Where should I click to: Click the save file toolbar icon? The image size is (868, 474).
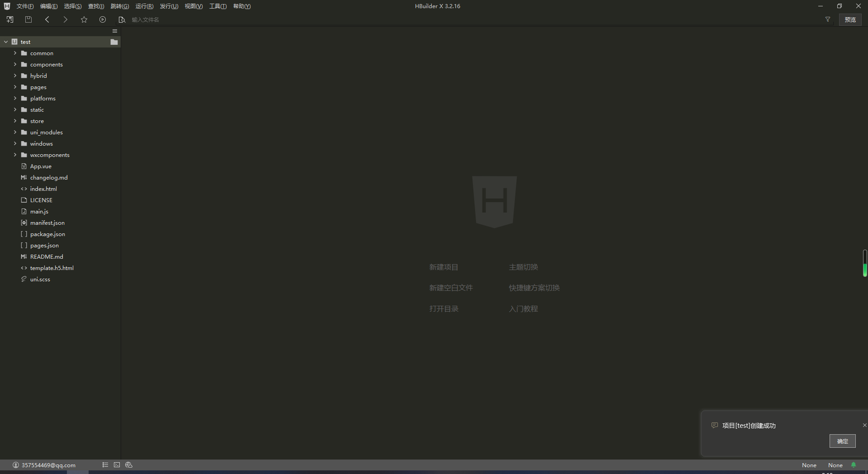(28, 19)
